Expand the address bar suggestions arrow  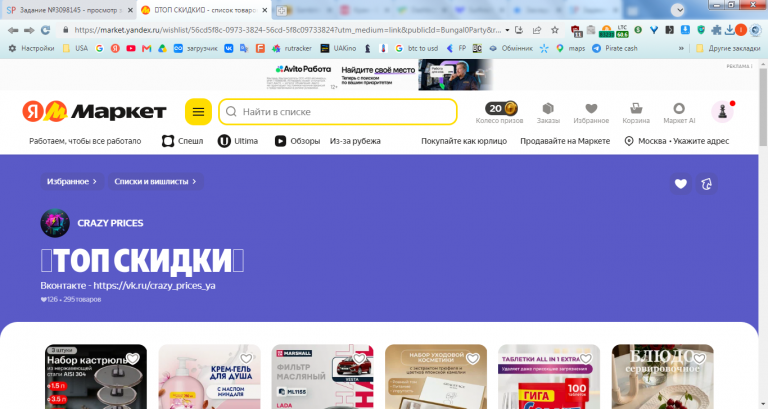pyautogui.click(x=507, y=30)
